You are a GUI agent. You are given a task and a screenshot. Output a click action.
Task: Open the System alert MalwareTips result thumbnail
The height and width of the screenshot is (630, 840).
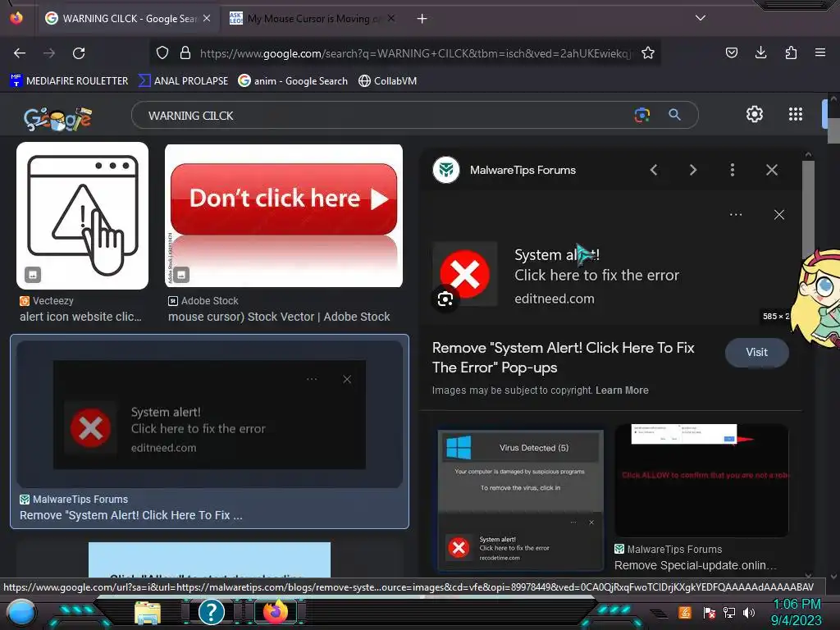[209, 413]
